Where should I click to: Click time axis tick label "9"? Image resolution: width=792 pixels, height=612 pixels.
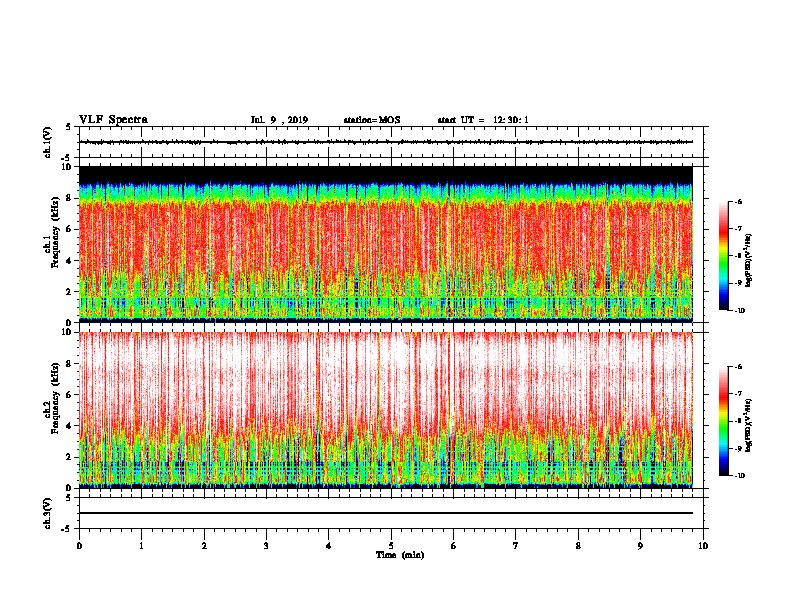click(x=640, y=546)
